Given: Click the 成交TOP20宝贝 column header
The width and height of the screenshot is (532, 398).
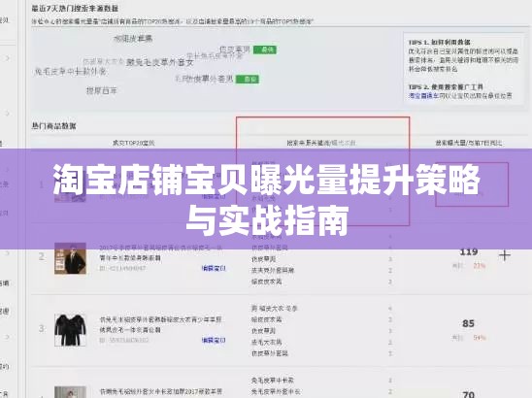Looking at the screenshot, I should point(133,143).
